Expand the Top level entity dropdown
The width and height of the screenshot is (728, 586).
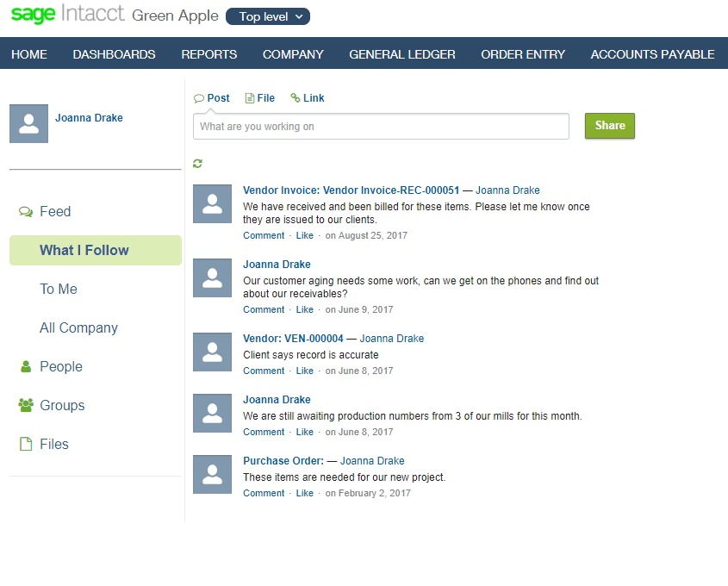pos(268,16)
